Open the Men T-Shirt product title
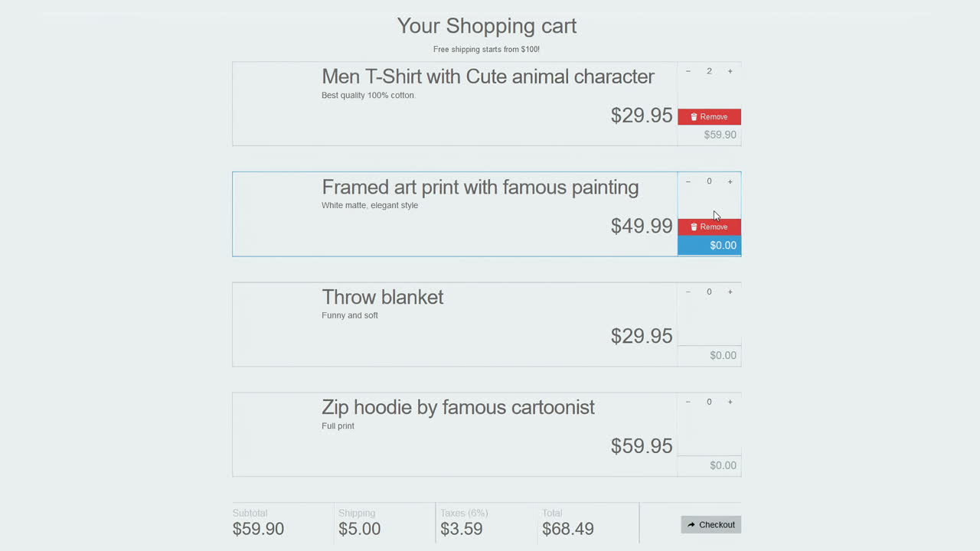 (488, 77)
